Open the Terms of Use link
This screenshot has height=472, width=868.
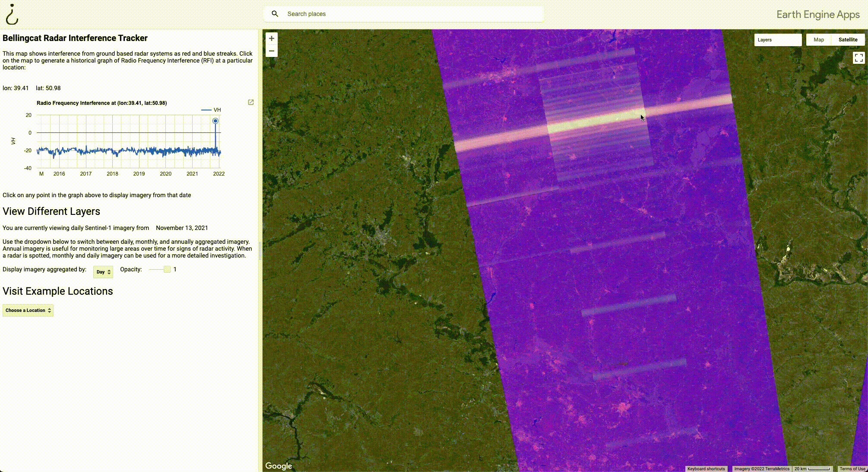(852, 469)
